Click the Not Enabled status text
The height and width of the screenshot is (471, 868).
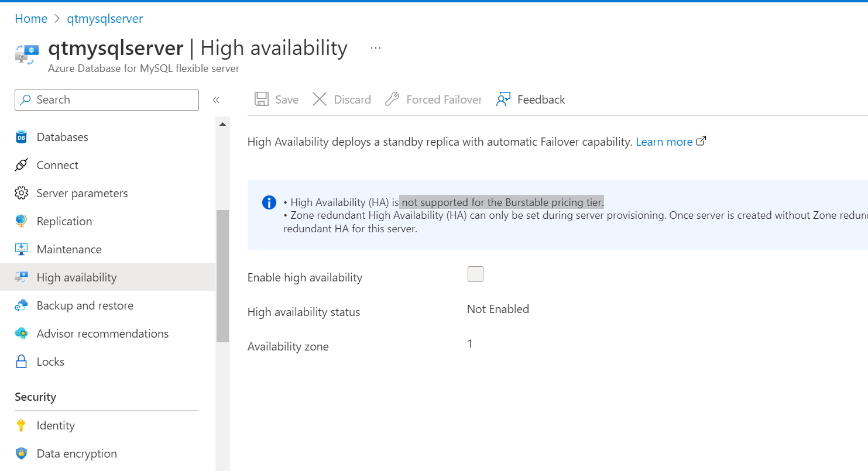(x=498, y=309)
